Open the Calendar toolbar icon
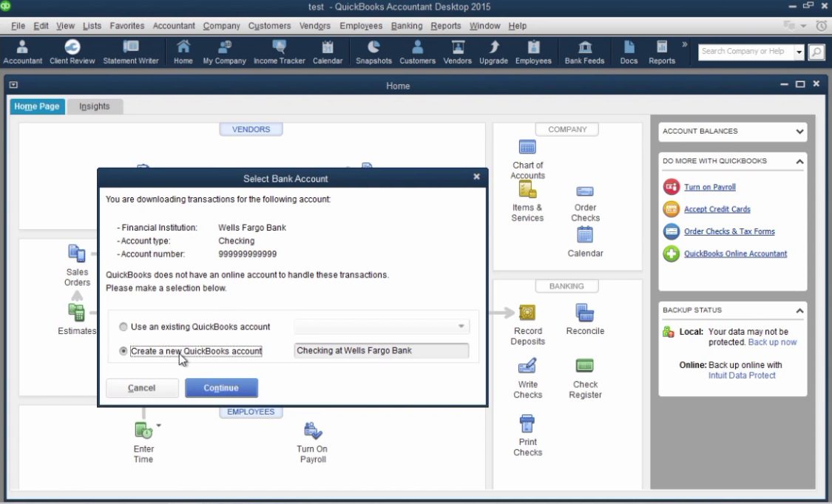This screenshot has width=832, height=504. (x=328, y=52)
